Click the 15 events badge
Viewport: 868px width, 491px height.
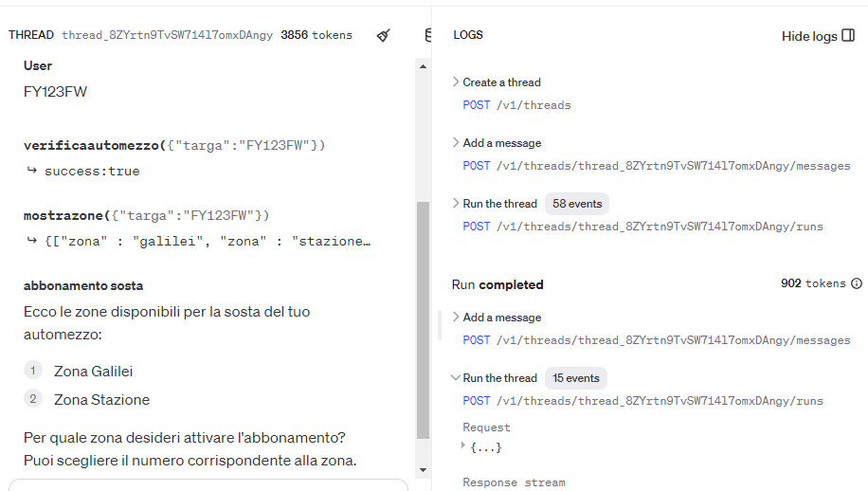[x=576, y=378]
